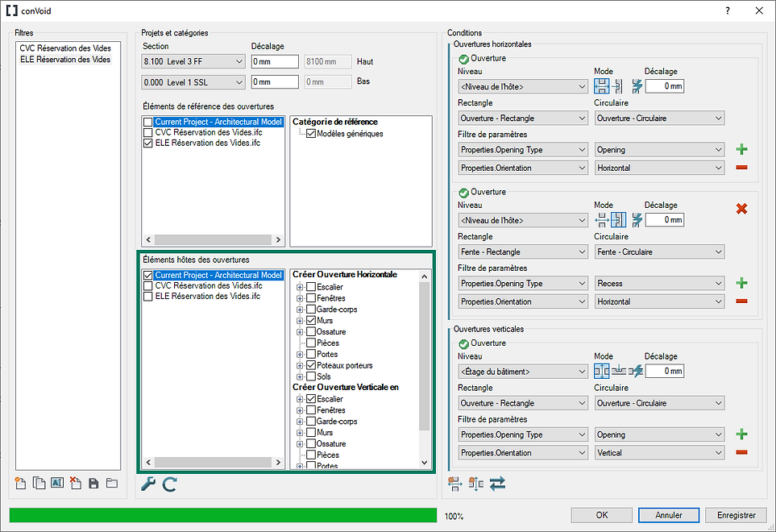Click the rename filter icon labeled AI
776x532 pixels.
coord(57,483)
